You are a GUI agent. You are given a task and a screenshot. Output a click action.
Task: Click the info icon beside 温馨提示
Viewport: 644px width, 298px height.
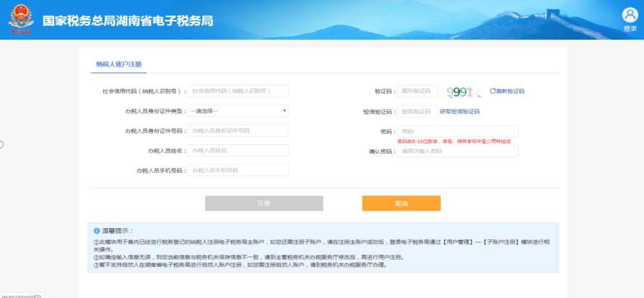pos(96,231)
